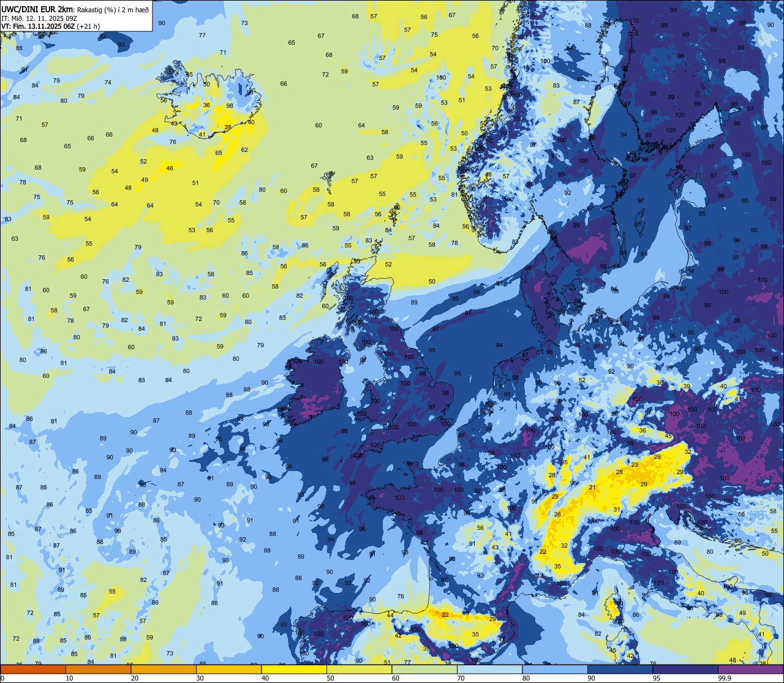Click the 50–60 pale yellow legend swatch

click(359, 669)
